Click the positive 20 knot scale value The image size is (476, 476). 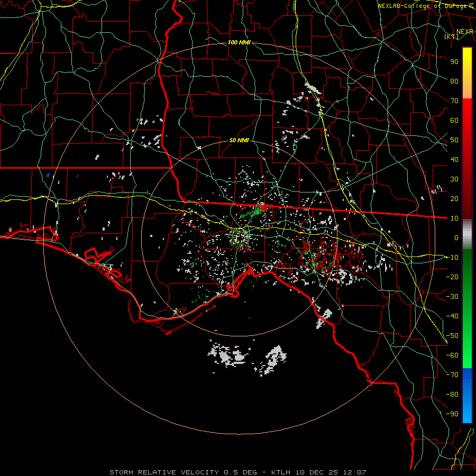(x=454, y=198)
